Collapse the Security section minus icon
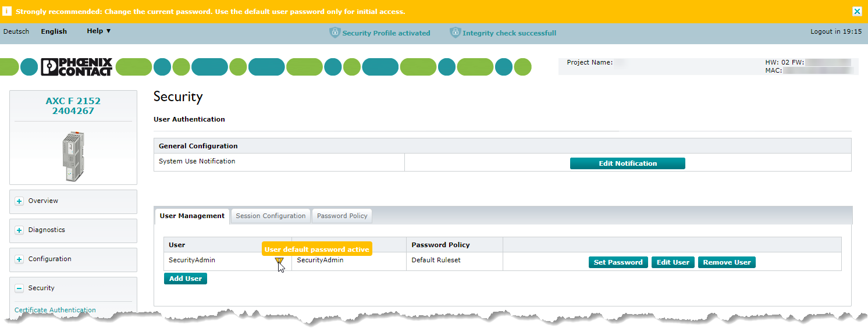 (x=19, y=288)
